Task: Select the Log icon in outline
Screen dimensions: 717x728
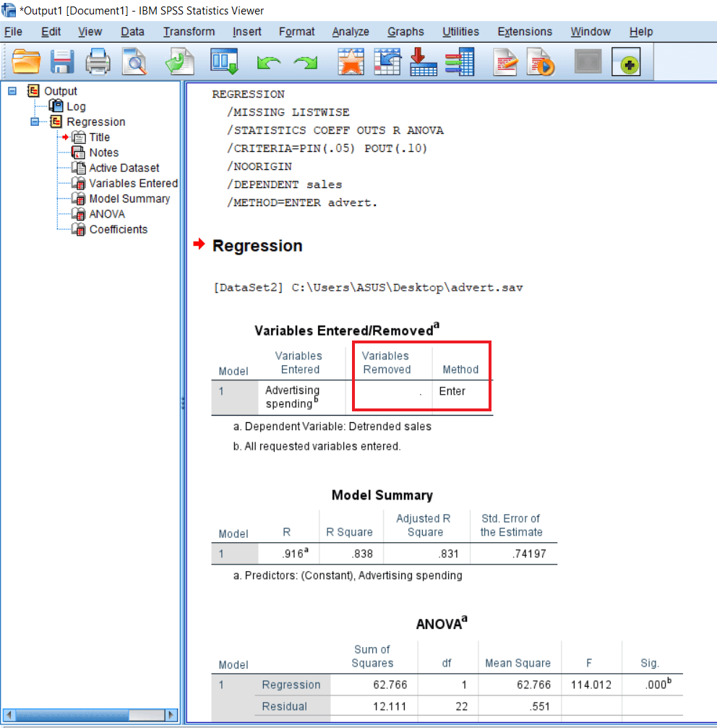Action: [x=56, y=106]
